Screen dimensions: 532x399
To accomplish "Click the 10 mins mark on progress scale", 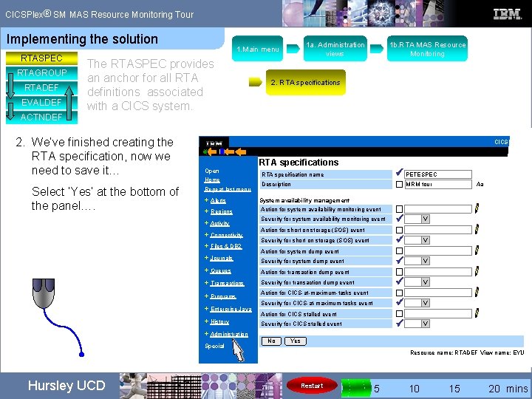I will [414, 389].
